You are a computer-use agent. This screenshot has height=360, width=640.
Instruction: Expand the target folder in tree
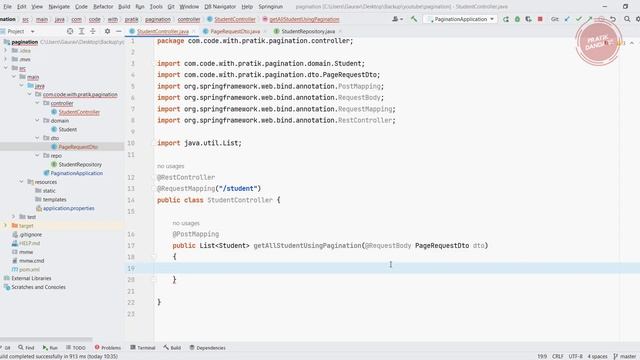pyautogui.click(x=6, y=226)
